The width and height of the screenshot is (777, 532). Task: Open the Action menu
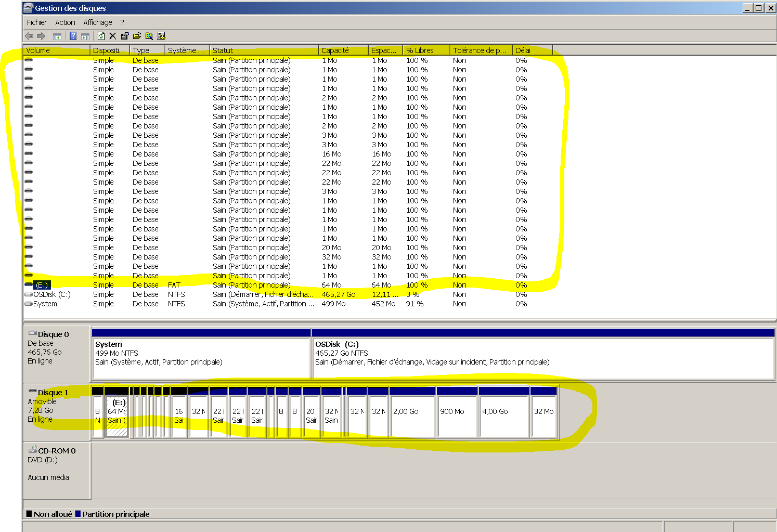65,22
